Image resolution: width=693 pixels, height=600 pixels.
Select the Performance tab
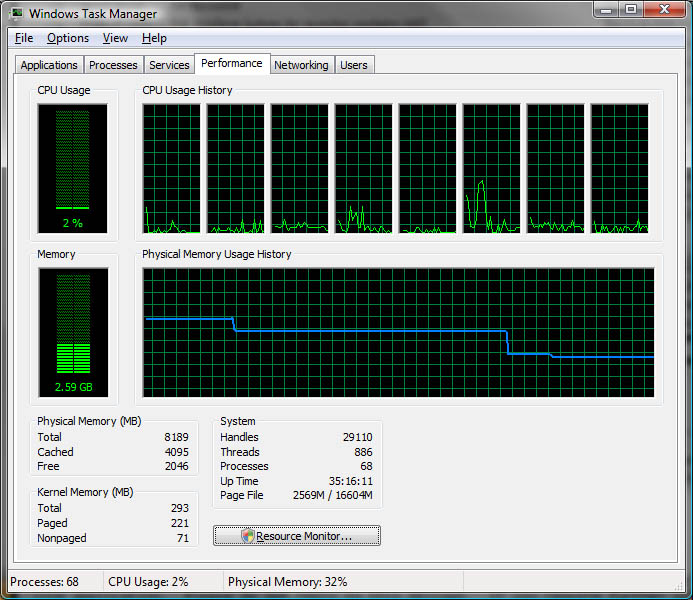(x=232, y=64)
